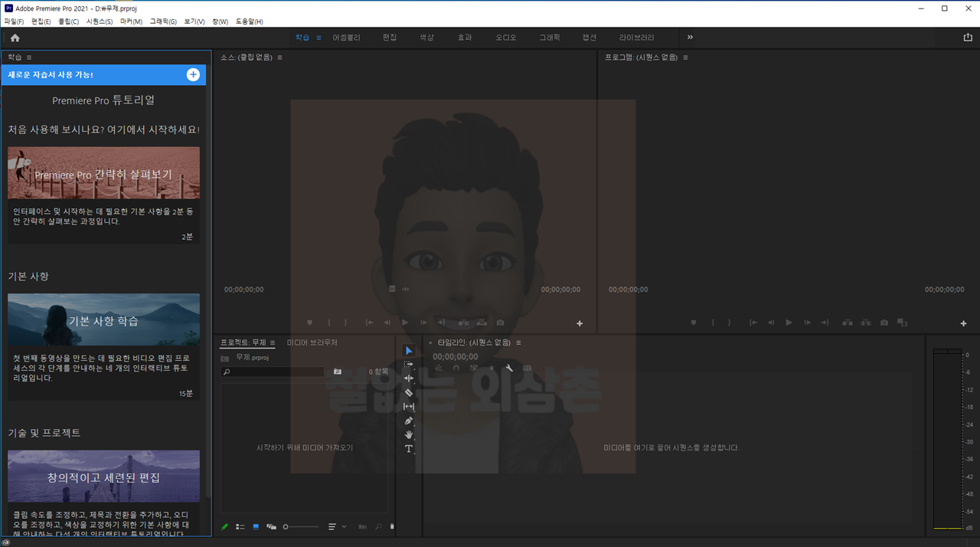Open the sort icons dropdown in Project panel
Image resolution: width=980 pixels, height=547 pixels.
tap(337, 526)
